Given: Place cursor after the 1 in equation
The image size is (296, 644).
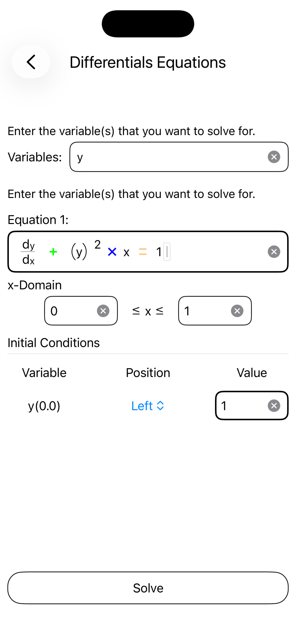Looking at the screenshot, I should pyautogui.click(x=167, y=252).
